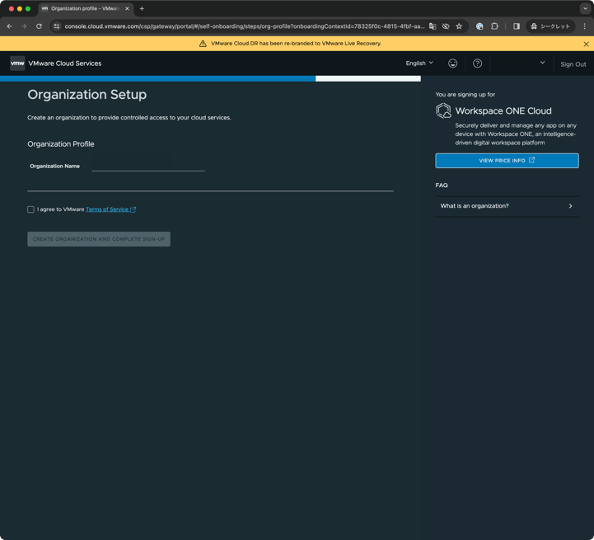This screenshot has height=540, width=594.
Task: Open the Terms of Service link
Action: click(110, 209)
